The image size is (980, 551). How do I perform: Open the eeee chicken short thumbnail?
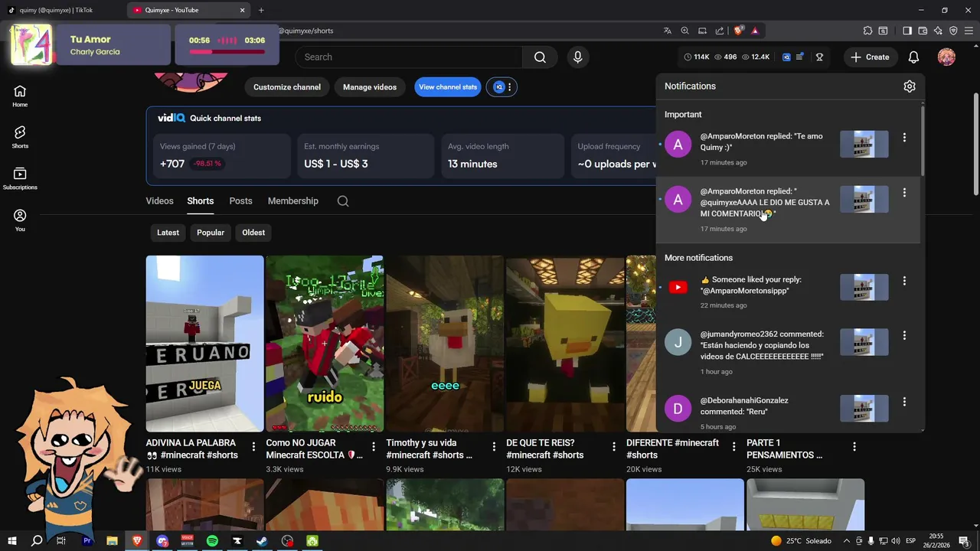click(445, 344)
